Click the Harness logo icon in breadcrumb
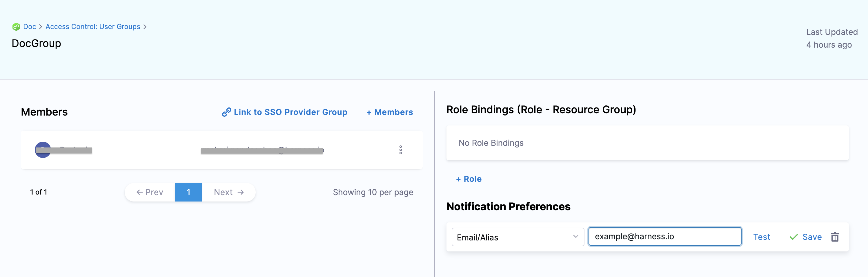The height and width of the screenshot is (277, 868). 16,27
